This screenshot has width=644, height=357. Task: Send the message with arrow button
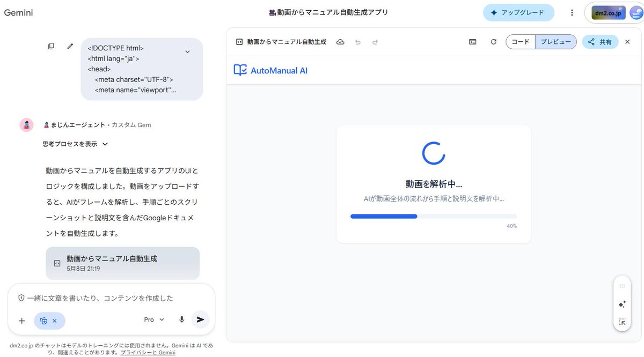pos(200,319)
